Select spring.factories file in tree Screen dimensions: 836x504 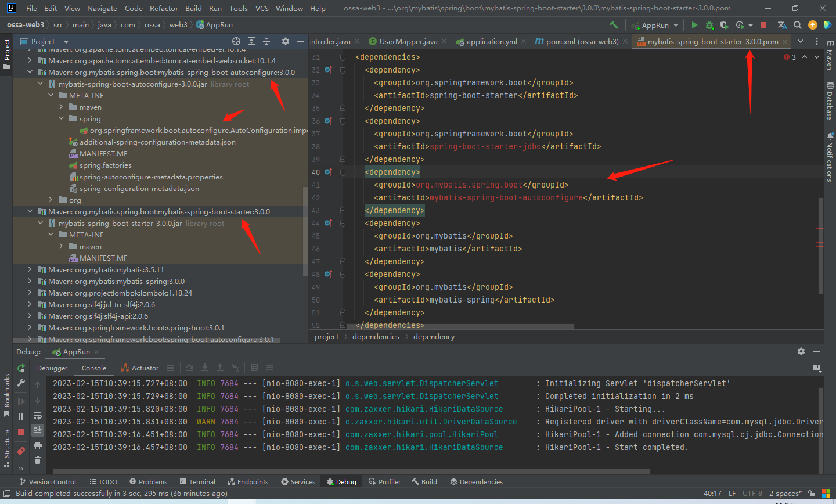pyautogui.click(x=106, y=165)
